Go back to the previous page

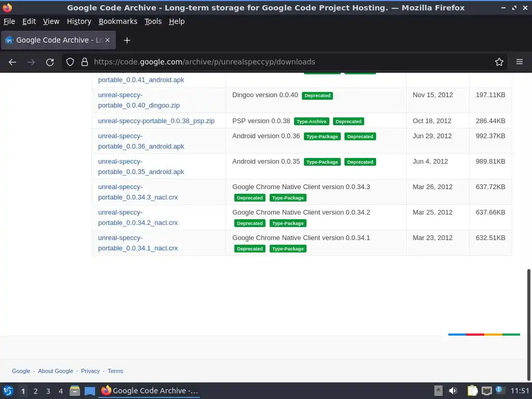12,62
